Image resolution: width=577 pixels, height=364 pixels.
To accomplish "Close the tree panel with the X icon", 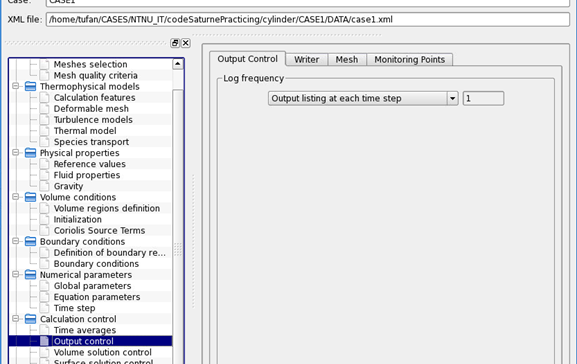I will pos(186,43).
